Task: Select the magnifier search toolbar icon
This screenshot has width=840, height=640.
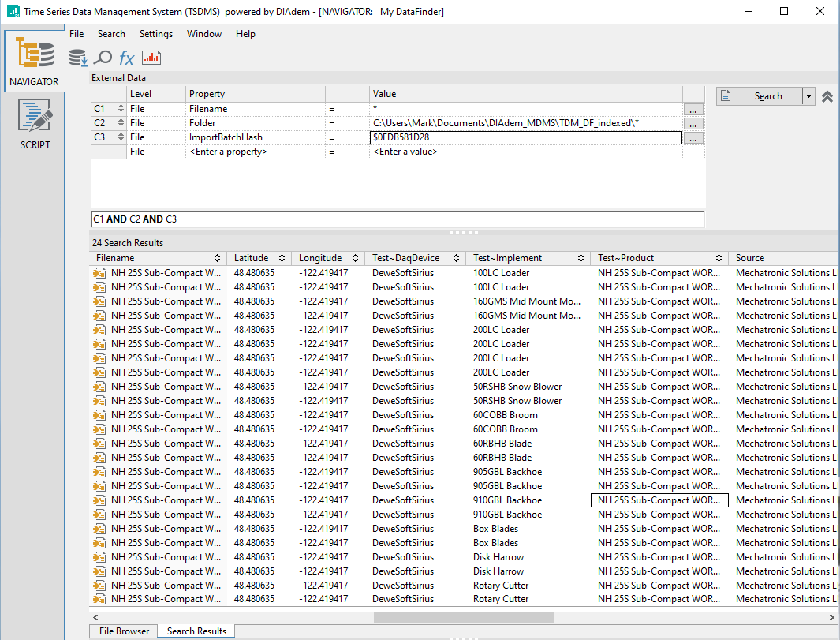Action: [102, 57]
